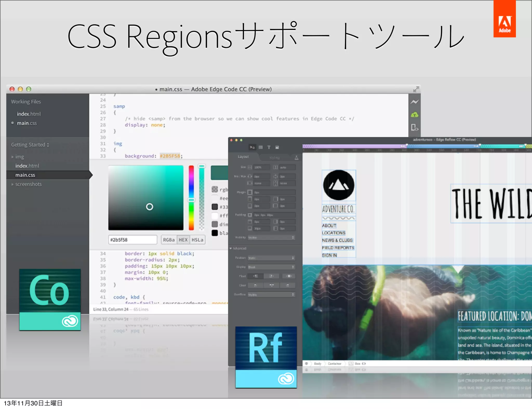Expand the screenshots folder
The width and height of the screenshot is (532, 409).
(x=12, y=184)
